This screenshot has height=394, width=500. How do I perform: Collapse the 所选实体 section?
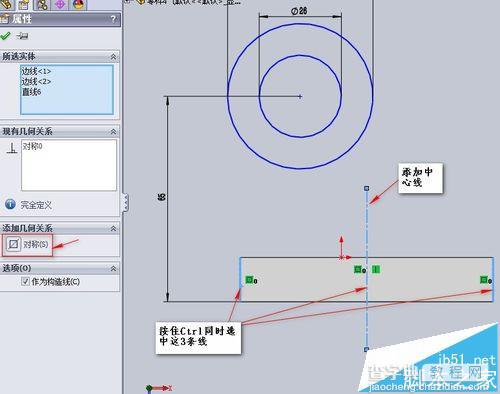(113, 57)
